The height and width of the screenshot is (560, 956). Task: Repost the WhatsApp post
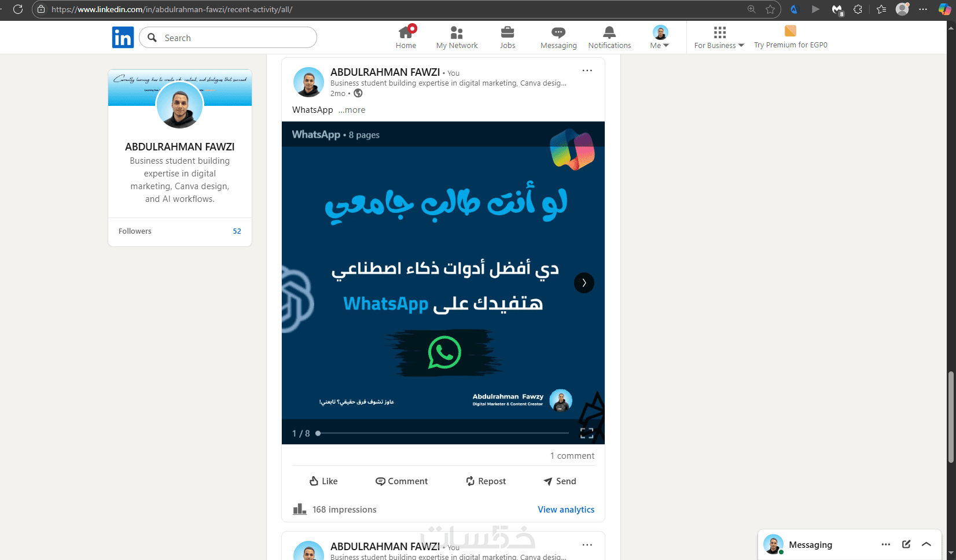point(486,481)
